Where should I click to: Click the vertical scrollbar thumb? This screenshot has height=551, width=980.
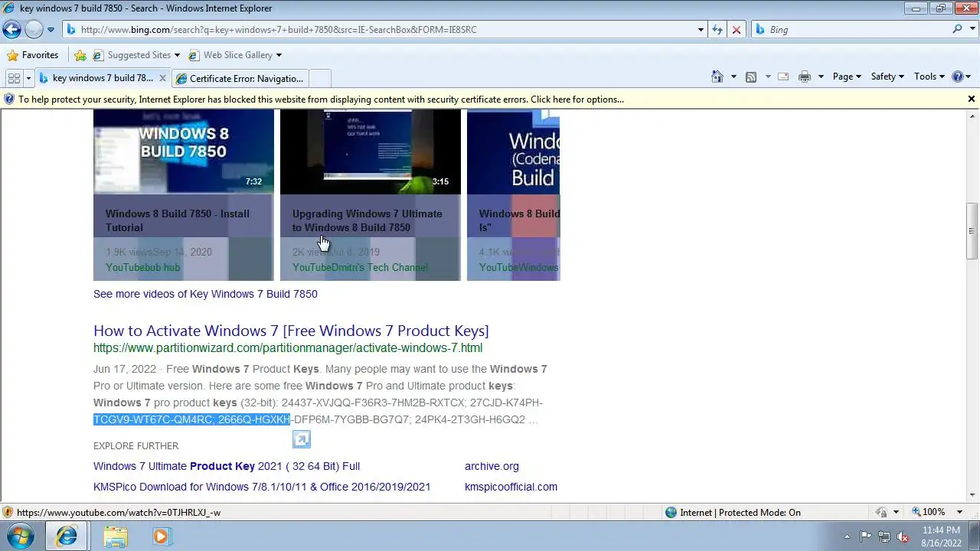coord(972,231)
